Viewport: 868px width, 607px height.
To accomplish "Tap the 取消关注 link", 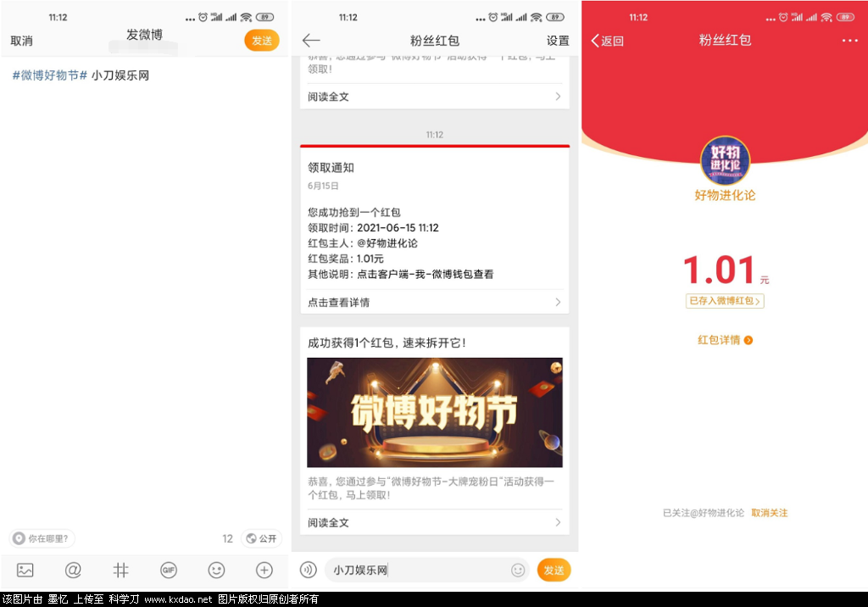I will point(769,513).
